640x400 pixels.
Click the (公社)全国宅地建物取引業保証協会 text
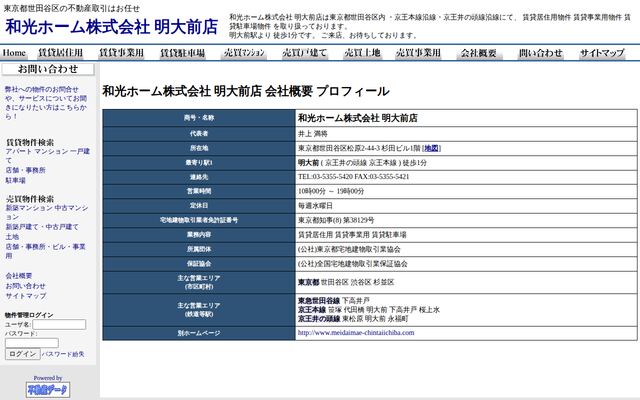[353, 264]
